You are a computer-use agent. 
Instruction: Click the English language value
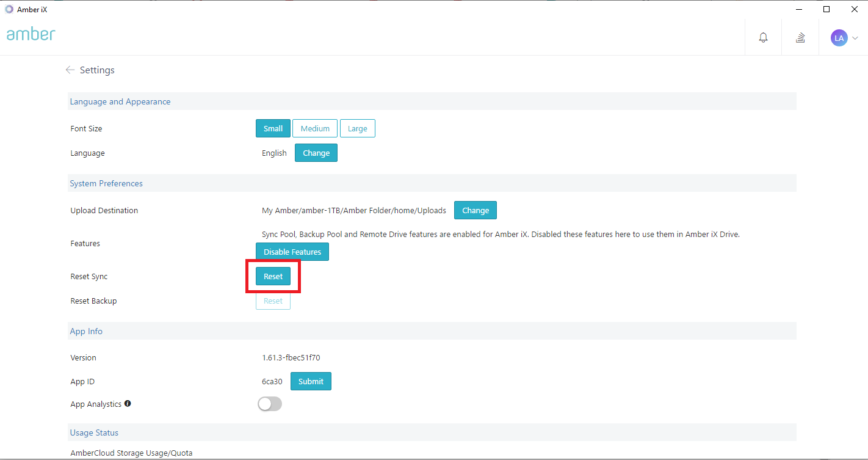[x=274, y=153]
